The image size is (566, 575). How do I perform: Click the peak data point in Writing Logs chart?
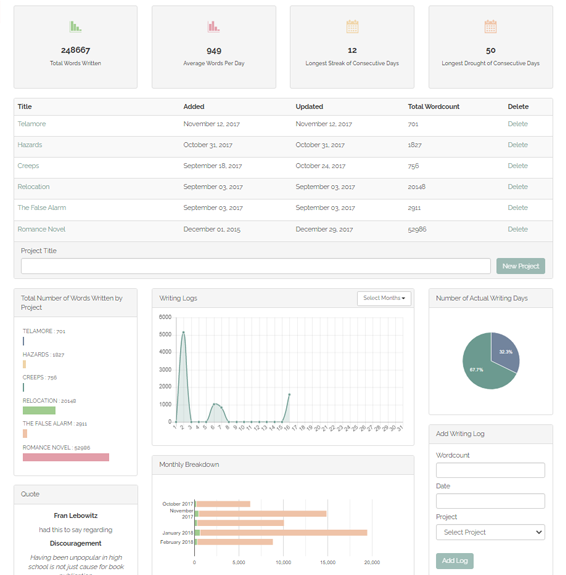click(183, 332)
